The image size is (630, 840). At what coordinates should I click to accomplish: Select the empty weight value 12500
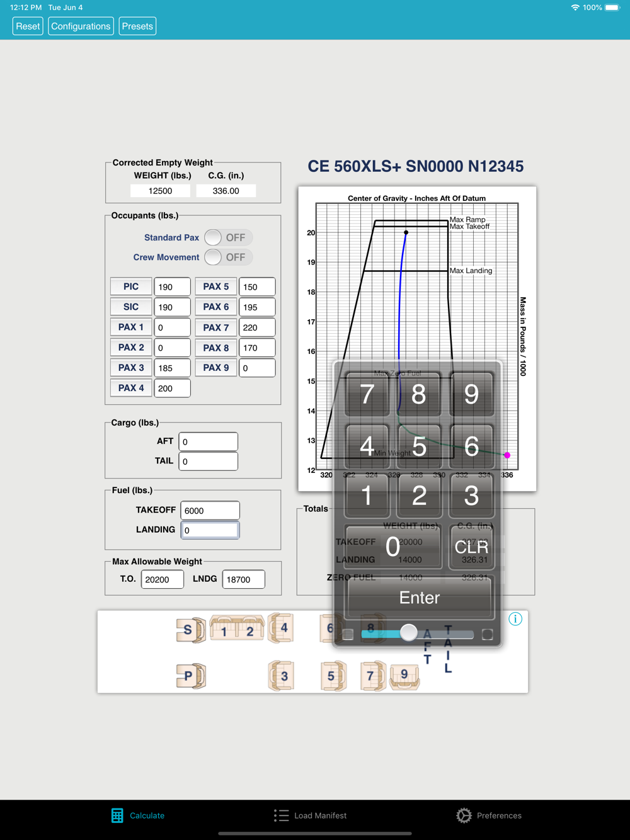[160, 191]
